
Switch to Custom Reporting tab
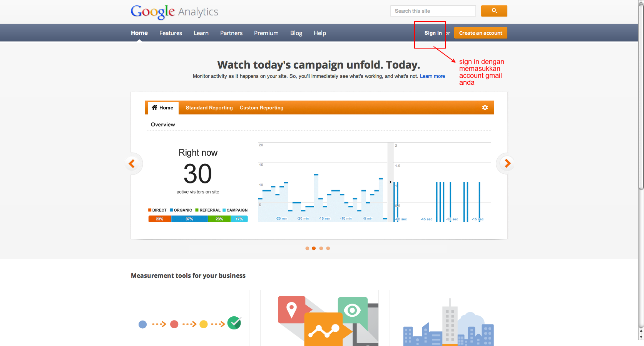(261, 108)
